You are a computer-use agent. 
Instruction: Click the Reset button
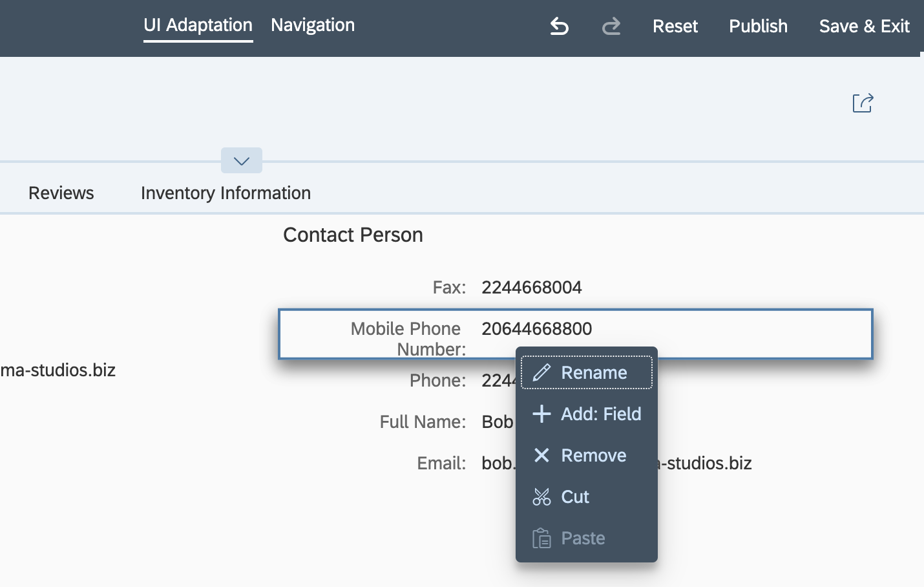675,27
